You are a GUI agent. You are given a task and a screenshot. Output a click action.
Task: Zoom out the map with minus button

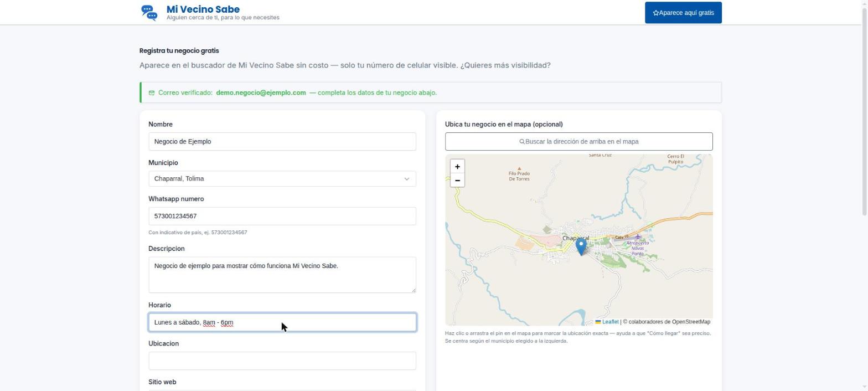tap(457, 181)
